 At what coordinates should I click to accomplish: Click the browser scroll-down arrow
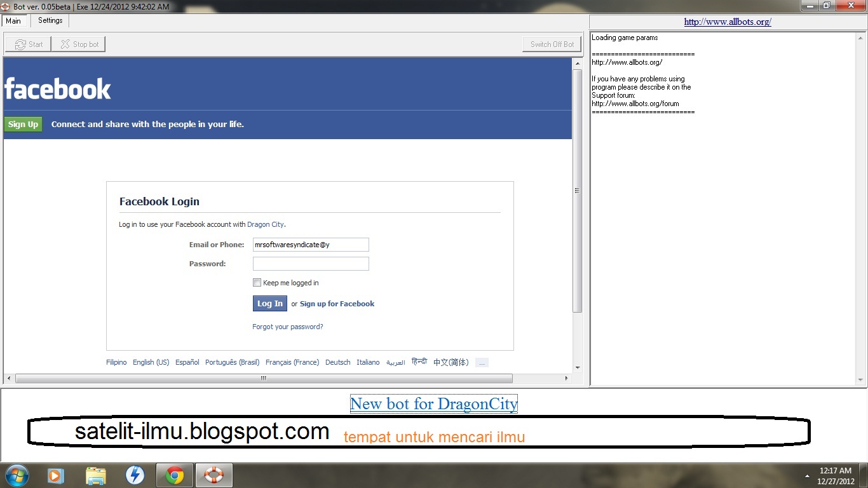578,367
